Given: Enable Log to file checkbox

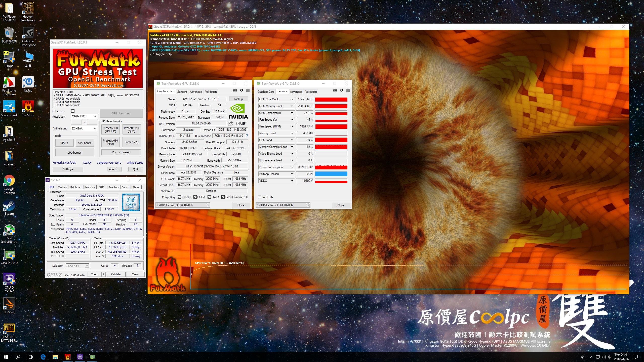Looking at the screenshot, I should (x=260, y=197).
